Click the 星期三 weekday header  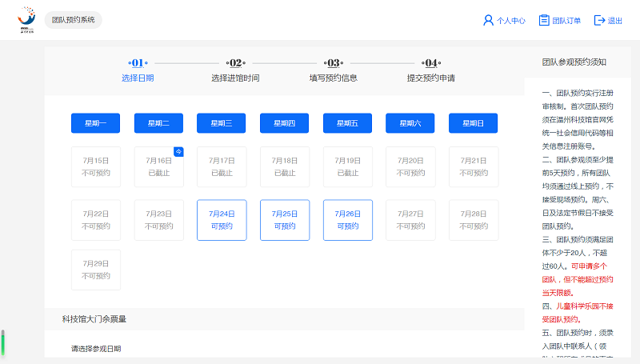(222, 123)
